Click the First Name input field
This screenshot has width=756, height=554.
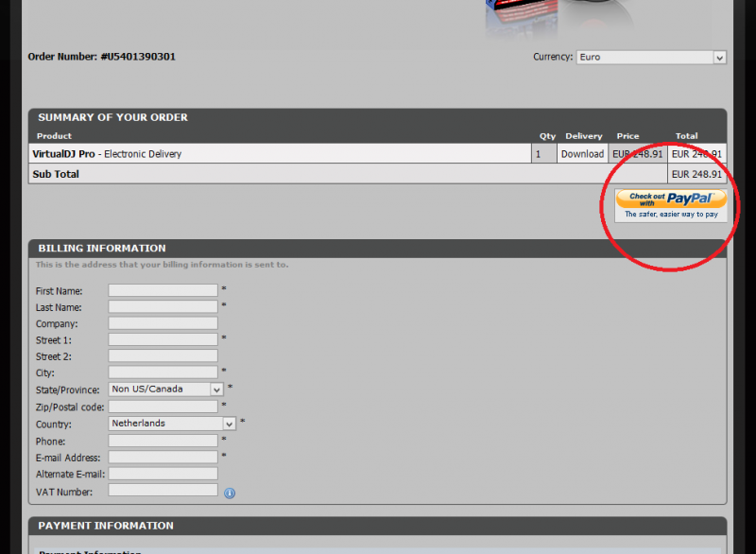tap(163, 290)
